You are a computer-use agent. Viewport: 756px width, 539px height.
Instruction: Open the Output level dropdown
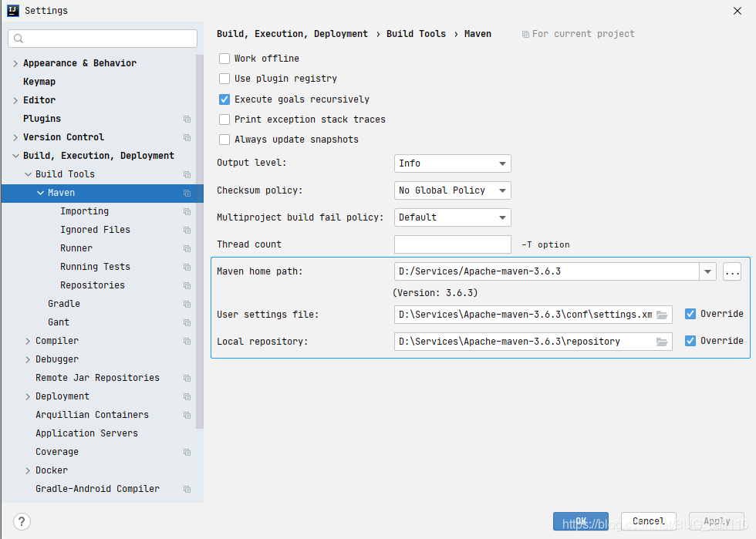[x=452, y=163]
